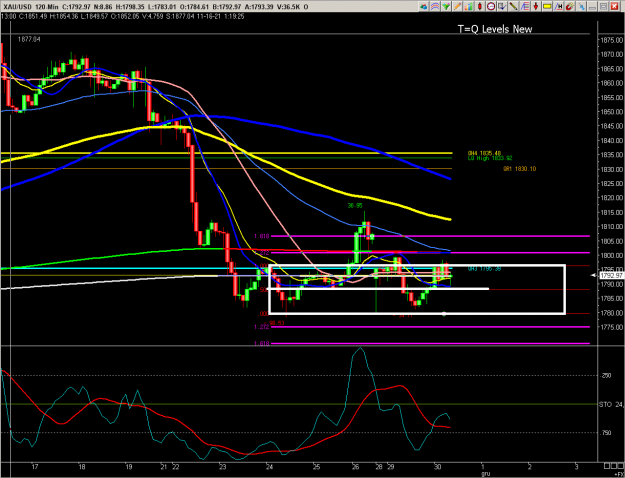The width and height of the screenshot is (625, 478).
Task: Click the QH4 1835.48 level label
Action: pos(484,153)
